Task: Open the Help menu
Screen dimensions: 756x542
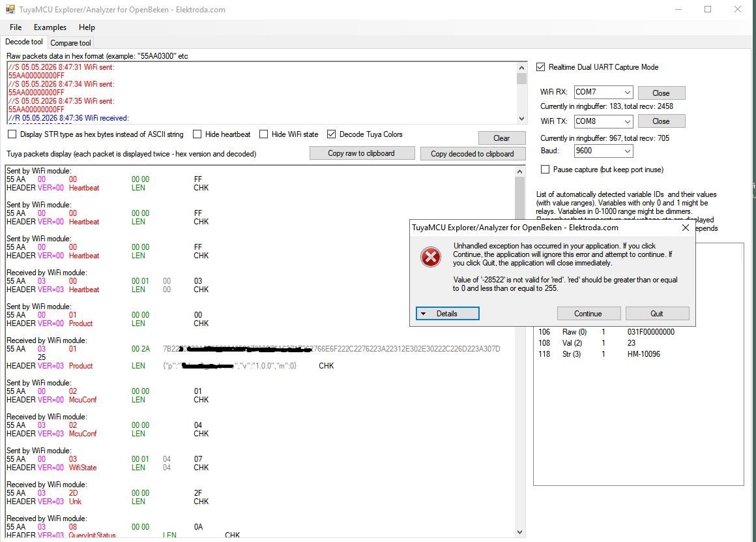Action: point(87,27)
